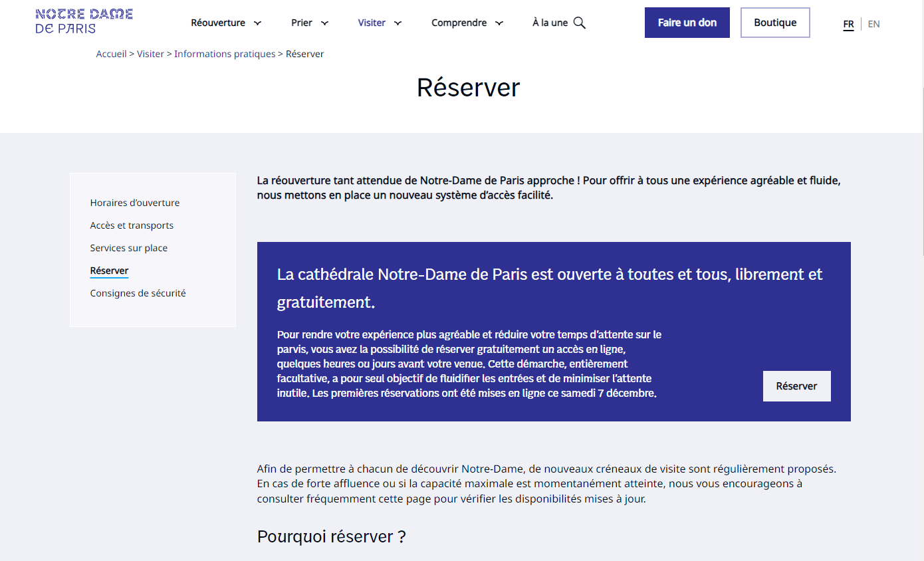Click Réserver button in blue banner
Viewport: 924px width, 561px height.
796,386
